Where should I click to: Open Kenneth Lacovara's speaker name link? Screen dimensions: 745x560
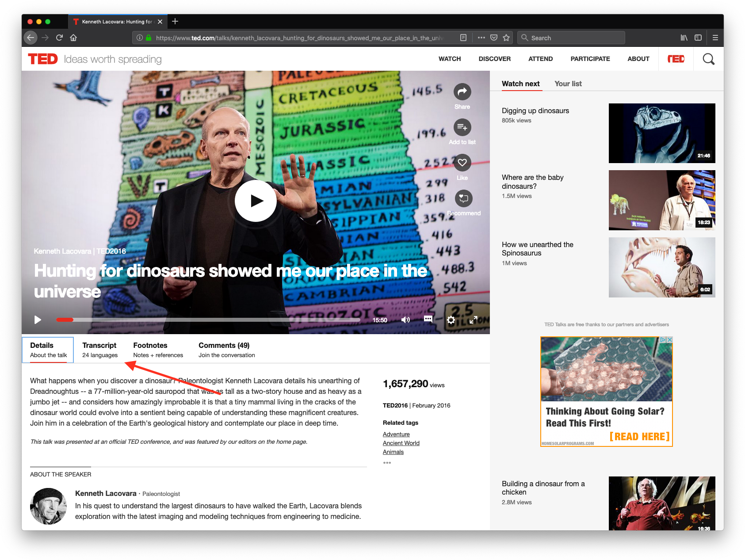(105, 493)
